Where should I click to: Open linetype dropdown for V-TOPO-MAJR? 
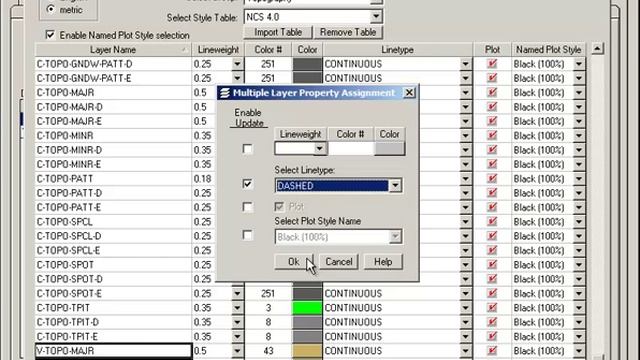(x=465, y=351)
